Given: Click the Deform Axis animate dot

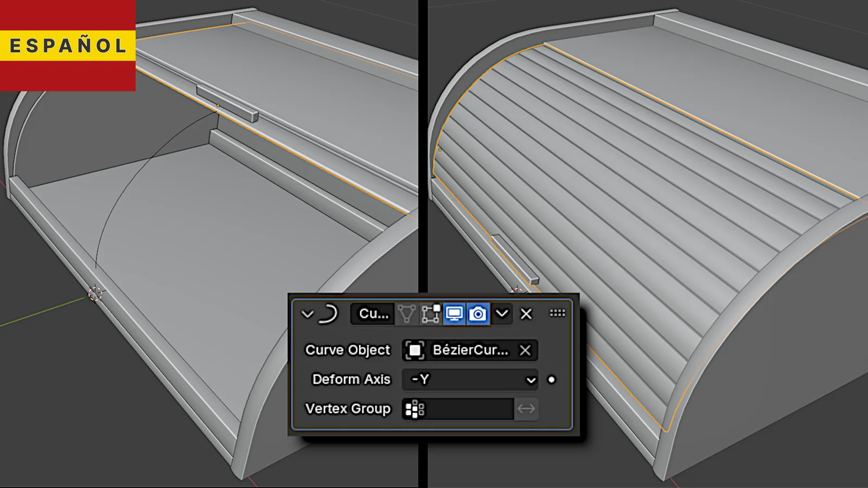Looking at the screenshot, I should point(552,380).
